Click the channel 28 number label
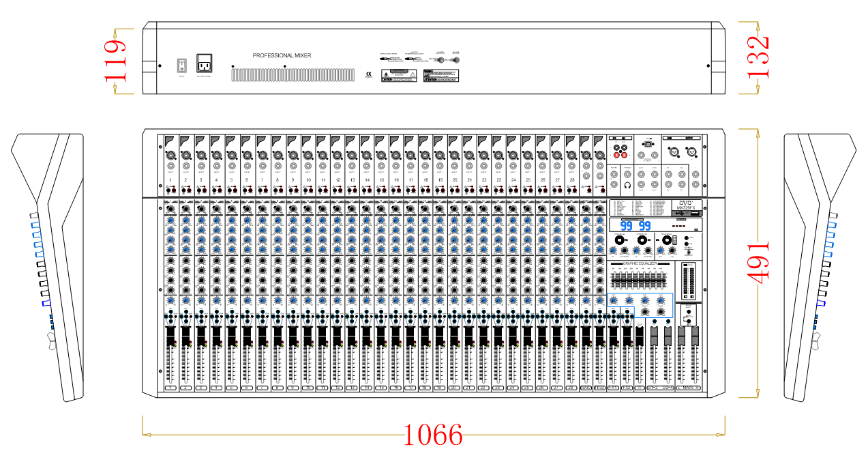The width and height of the screenshot is (868, 462). point(571,179)
